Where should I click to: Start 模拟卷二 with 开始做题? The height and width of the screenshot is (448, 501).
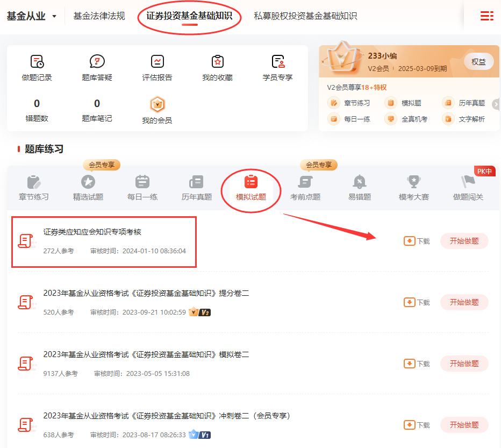464,364
